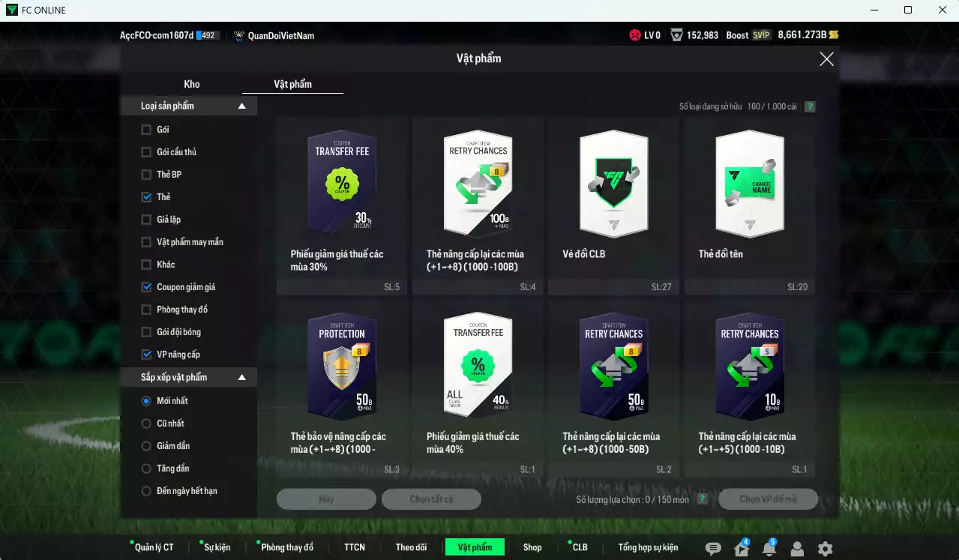Open the settings gear icon
The height and width of the screenshot is (560, 959).
pyautogui.click(x=825, y=549)
